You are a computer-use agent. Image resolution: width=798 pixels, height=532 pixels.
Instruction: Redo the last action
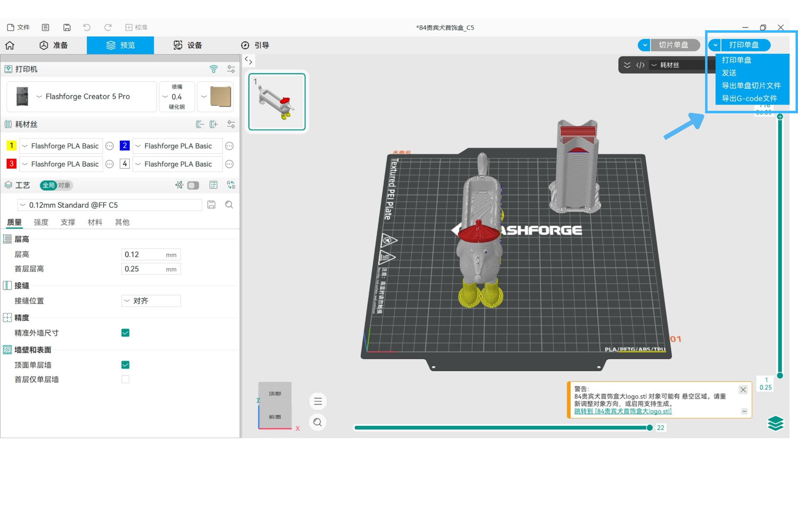(x=108, y=27)
